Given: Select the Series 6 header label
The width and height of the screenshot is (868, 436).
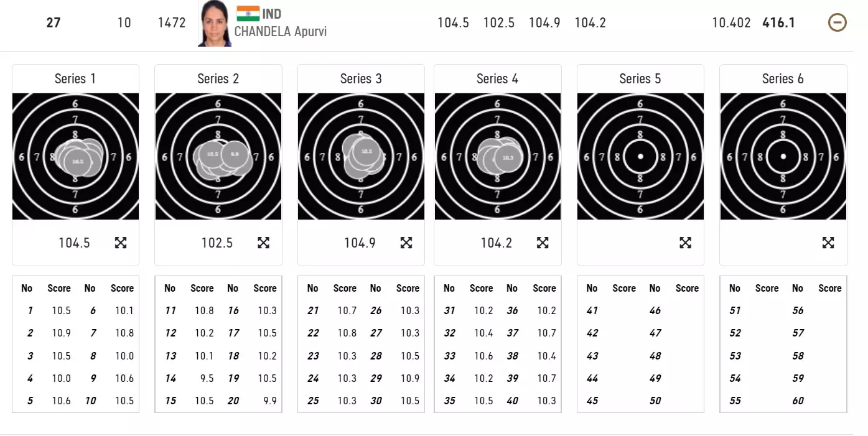Looking at the screenshot, I should tap(783, 79).
